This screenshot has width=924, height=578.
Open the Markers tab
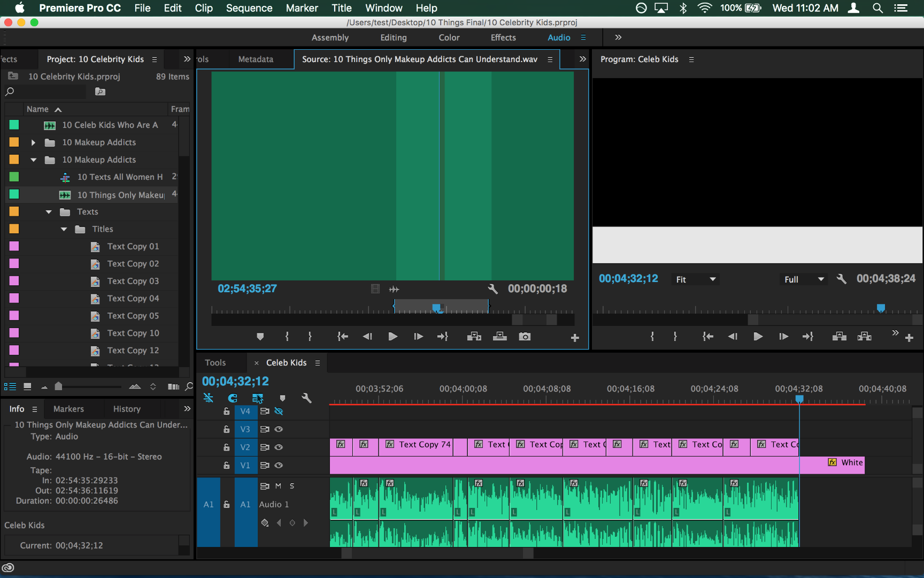[68, 409]
